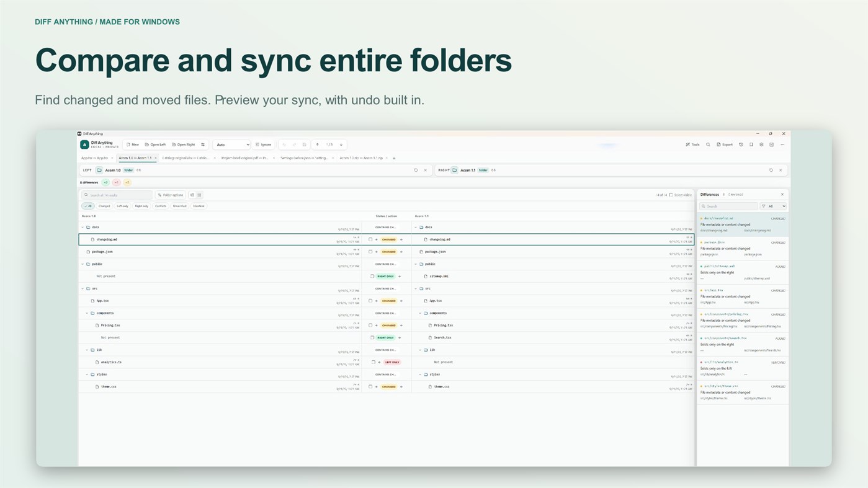Click the undo arrow in the toolbar
The image size is (868, 488).
click(x=284, y=144)
